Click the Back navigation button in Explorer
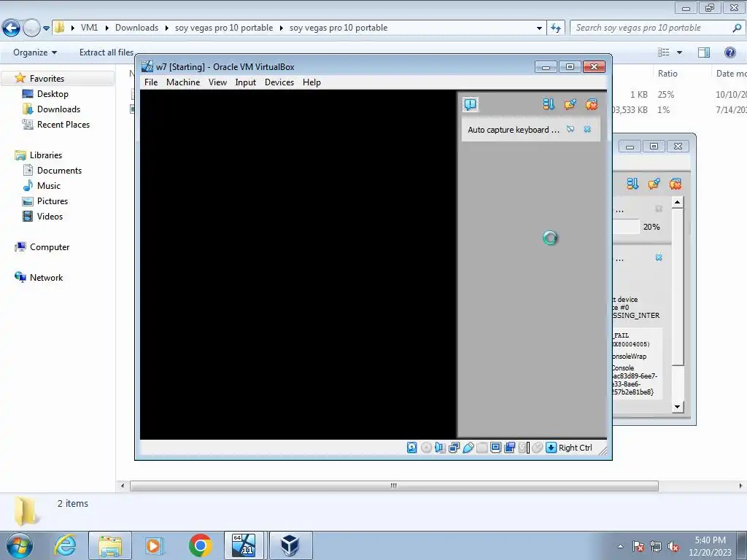747x560 pixels. tap(12, 28)
